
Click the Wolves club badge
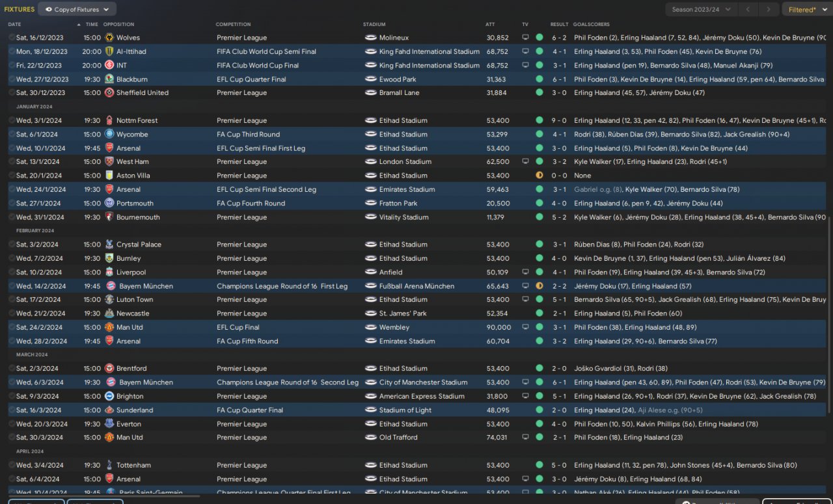click(x=109, y=38)
